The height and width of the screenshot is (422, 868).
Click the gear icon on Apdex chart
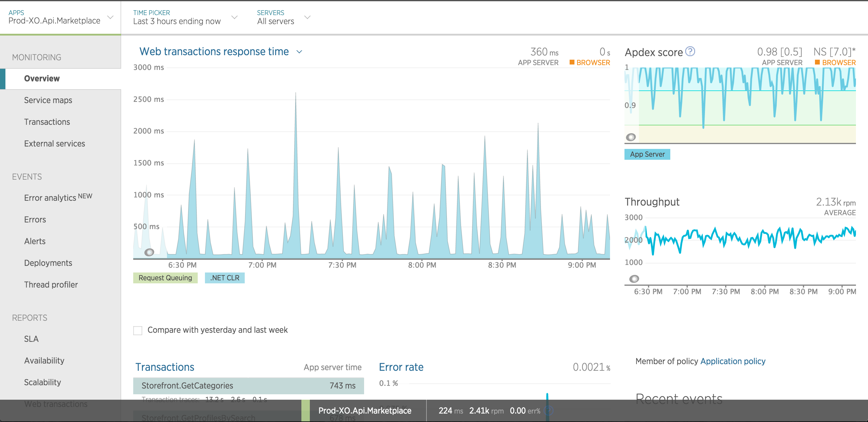(631, 137)
